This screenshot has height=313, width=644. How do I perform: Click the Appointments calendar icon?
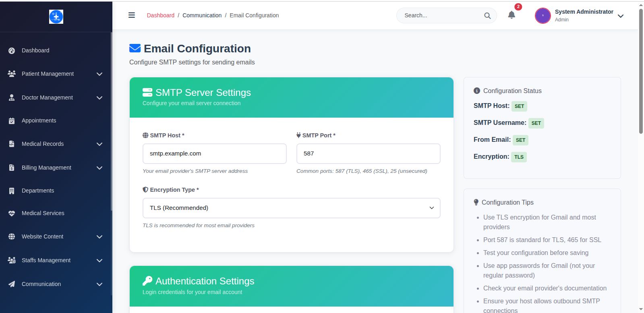coord(12,121)
